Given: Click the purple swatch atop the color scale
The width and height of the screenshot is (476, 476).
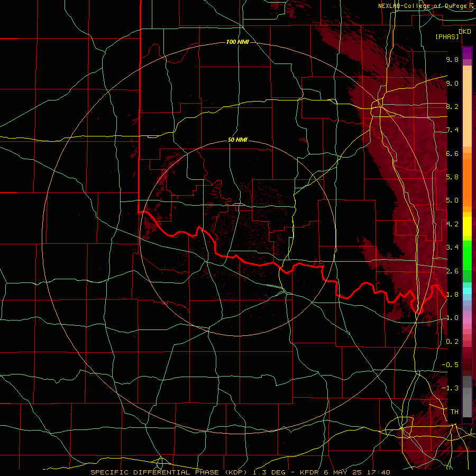Looking at the screenshot, I should pos(467,53).
